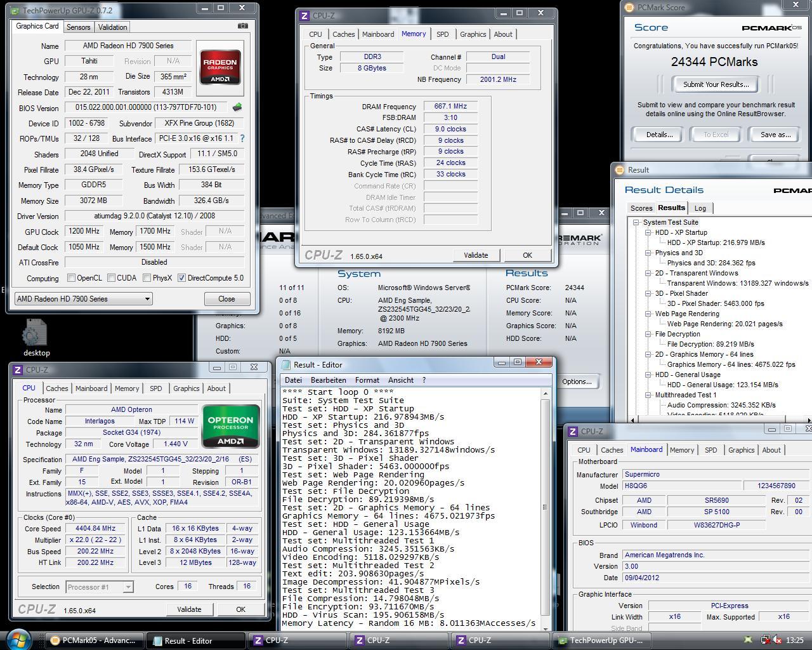Switch to TechPowerUp GPU-Z in the taskbar
812x650 pixels.
coord(601,640)
